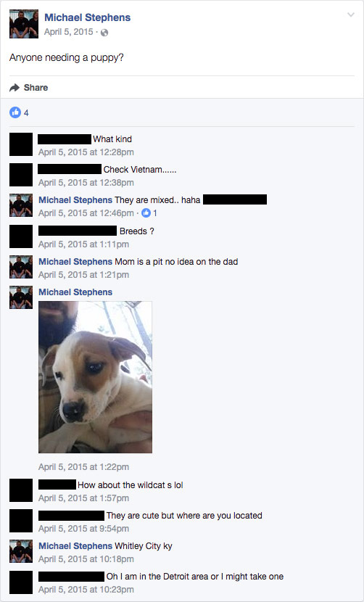
Task: Open the post options chevron menu
Action: pos(350,15)
